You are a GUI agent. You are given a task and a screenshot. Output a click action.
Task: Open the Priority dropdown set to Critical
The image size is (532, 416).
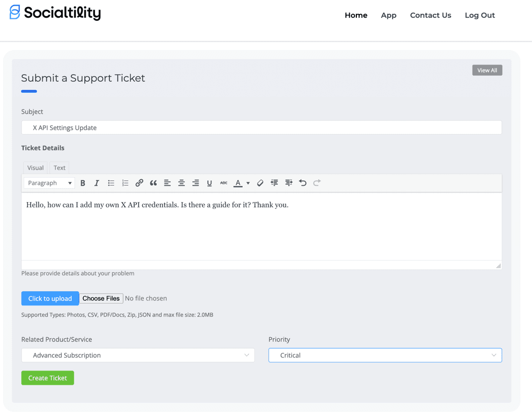pos(385,355)
